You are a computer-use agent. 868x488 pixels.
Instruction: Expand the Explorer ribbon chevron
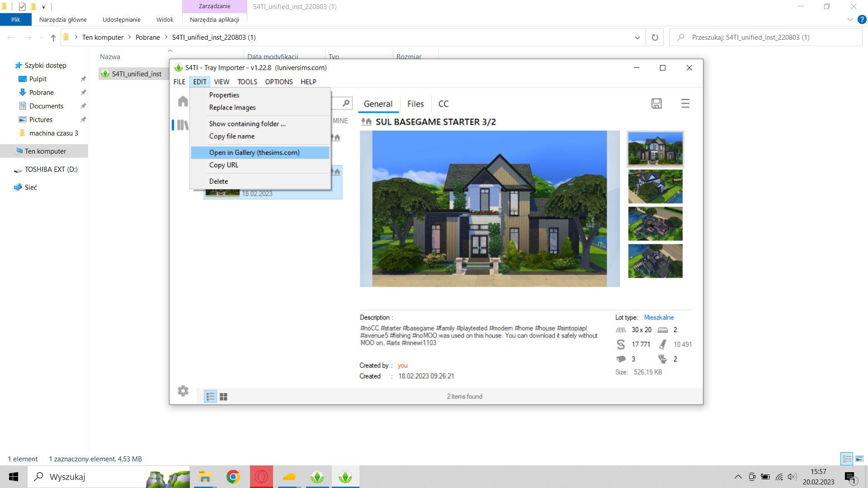(x=850, y=19)
